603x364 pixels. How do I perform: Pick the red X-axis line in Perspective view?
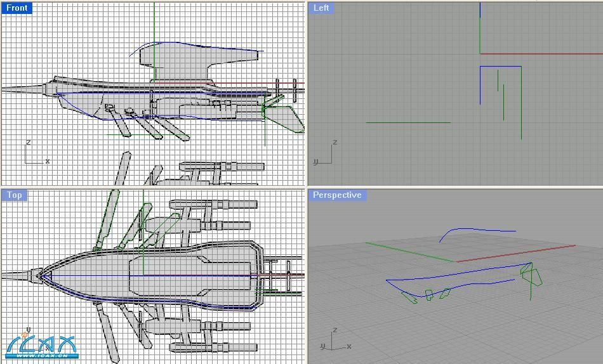point(514,253)
